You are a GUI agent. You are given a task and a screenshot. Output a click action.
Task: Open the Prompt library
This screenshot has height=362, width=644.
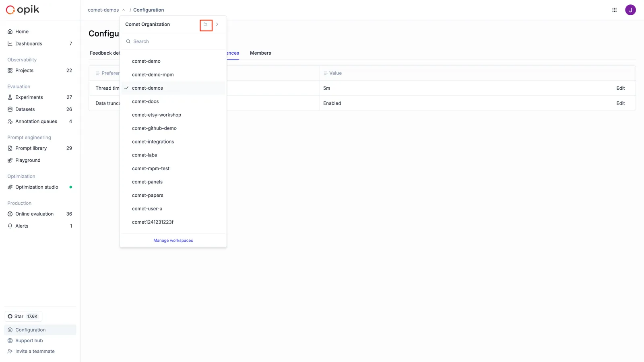[x=40, y=148]
